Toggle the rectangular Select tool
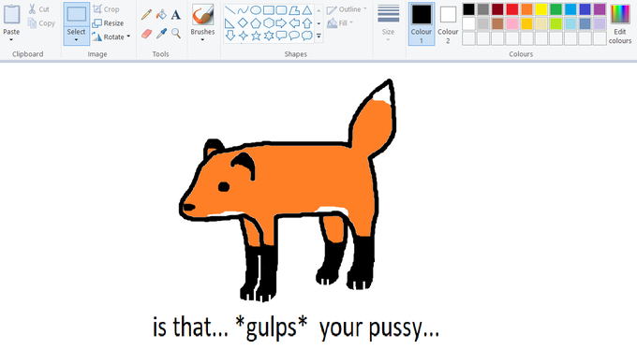 tap(77, 15)
